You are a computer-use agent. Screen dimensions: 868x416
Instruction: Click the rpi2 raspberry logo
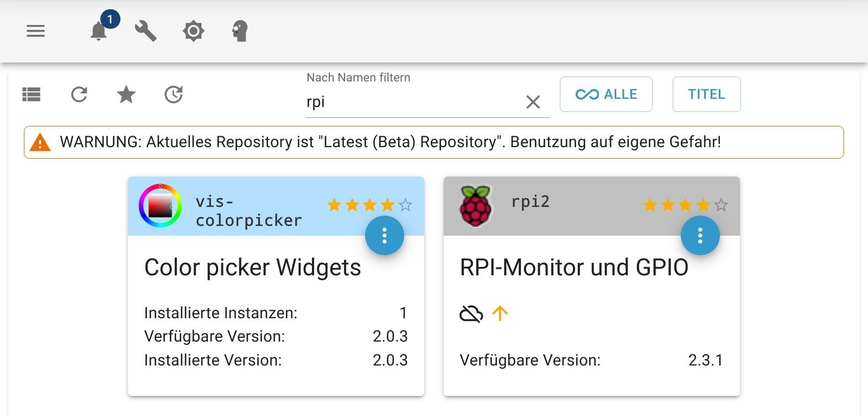[476, 206]
